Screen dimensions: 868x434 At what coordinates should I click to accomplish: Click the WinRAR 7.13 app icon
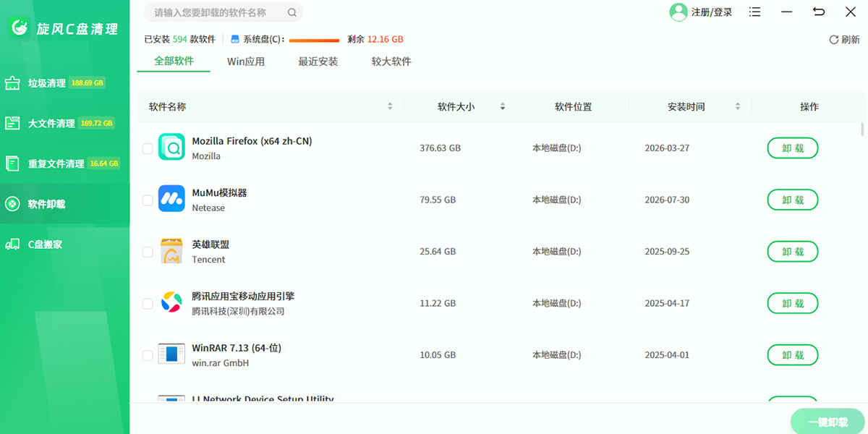tap(171, 354)
